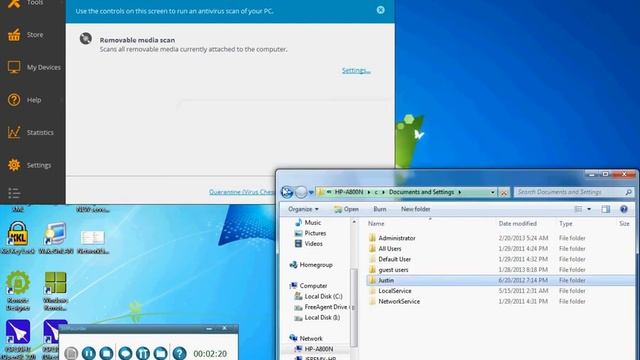Open Tools in the antivirus sidebar

[x=25, y=3]
